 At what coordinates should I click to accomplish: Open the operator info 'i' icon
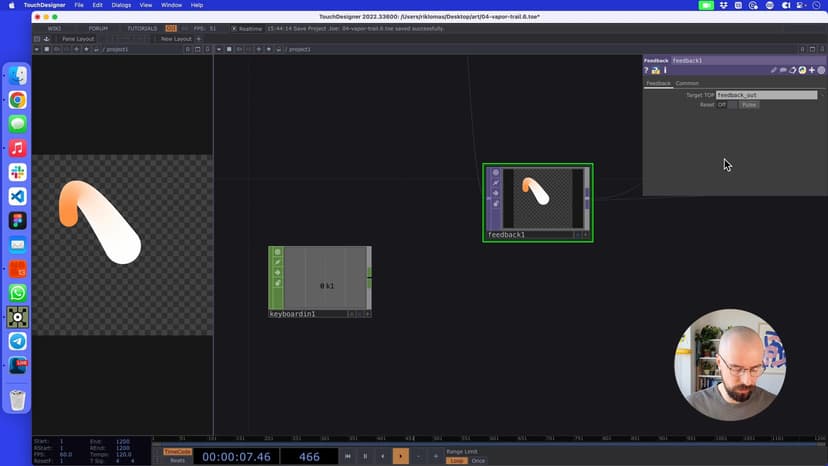[665, 71]
